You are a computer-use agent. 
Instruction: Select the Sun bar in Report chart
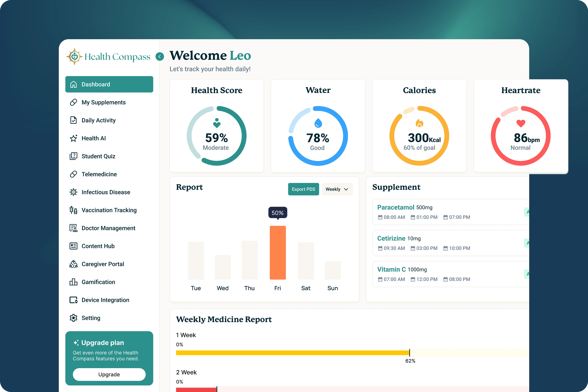333,270
